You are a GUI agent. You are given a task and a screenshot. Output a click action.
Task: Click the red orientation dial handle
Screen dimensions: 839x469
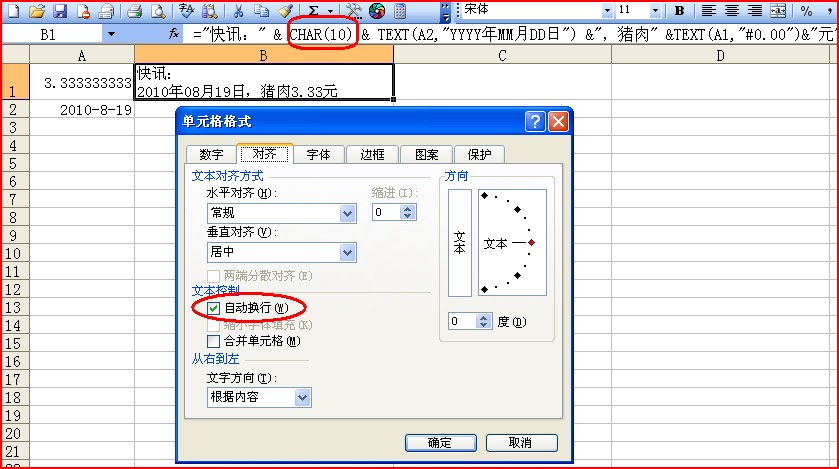(x=532, y=243)
